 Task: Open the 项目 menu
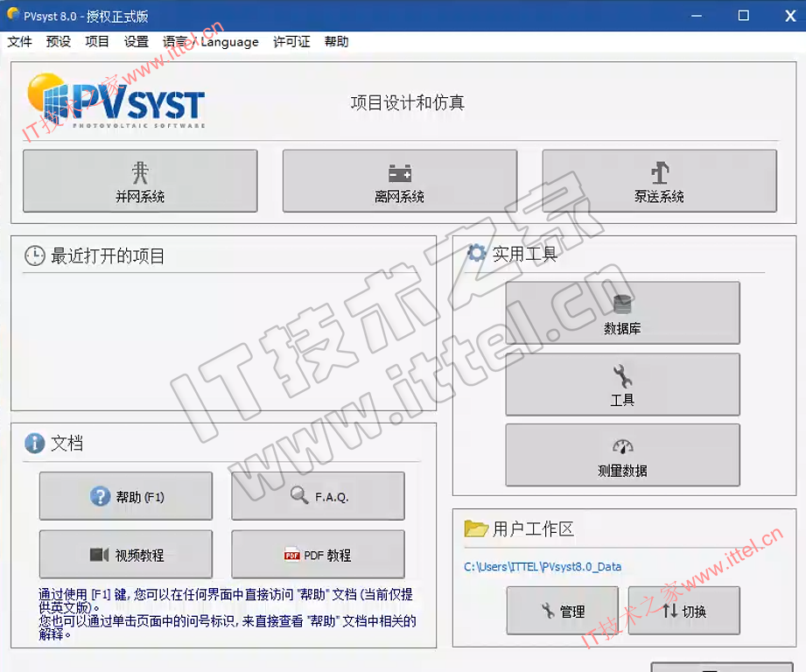point(97,41)
